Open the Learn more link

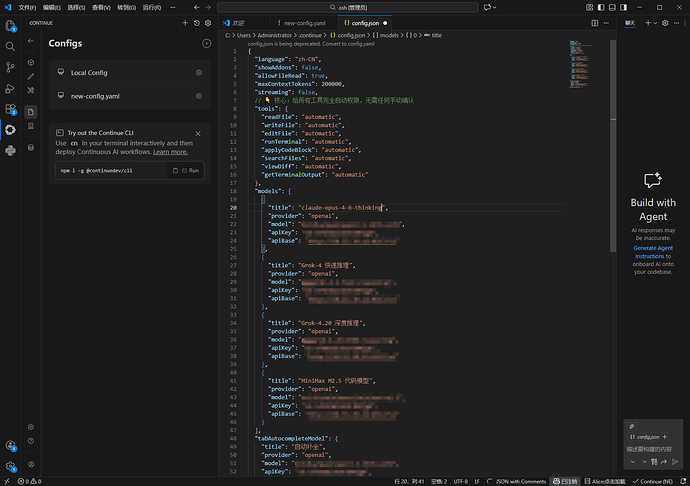tap(170, 152)
